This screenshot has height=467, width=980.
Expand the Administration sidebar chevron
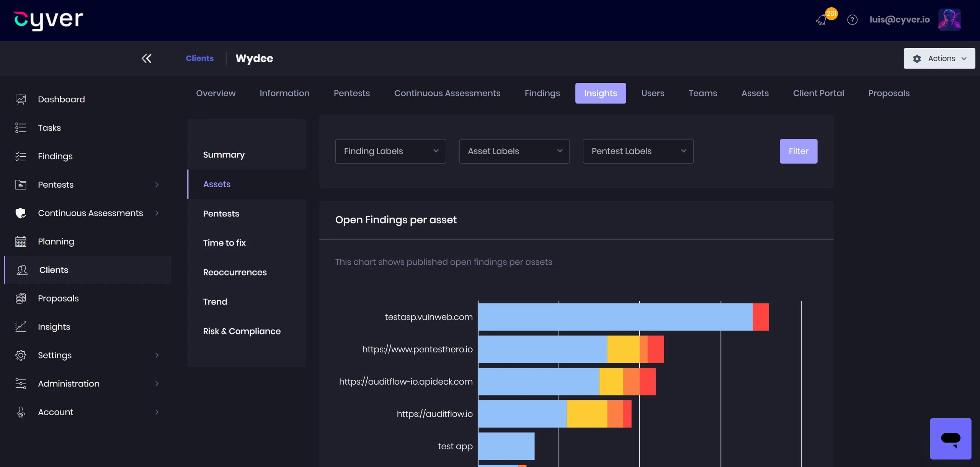pos(157,383)
